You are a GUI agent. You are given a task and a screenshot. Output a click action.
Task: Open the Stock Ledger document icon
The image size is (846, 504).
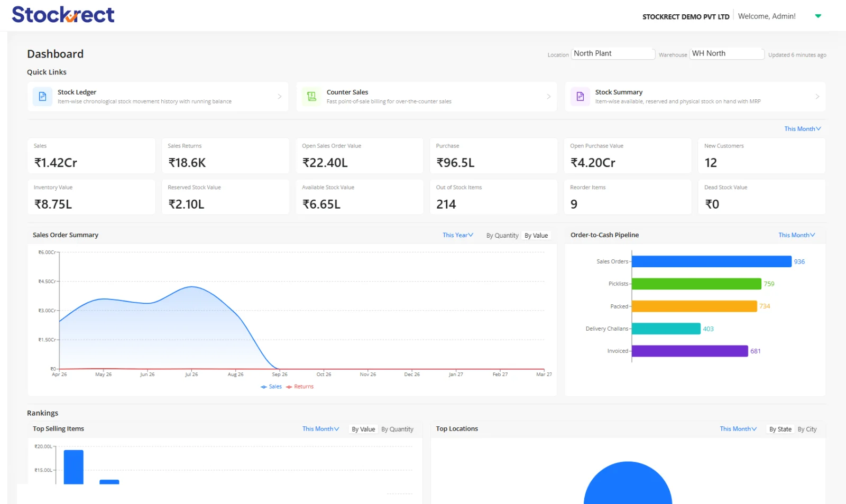42,97
